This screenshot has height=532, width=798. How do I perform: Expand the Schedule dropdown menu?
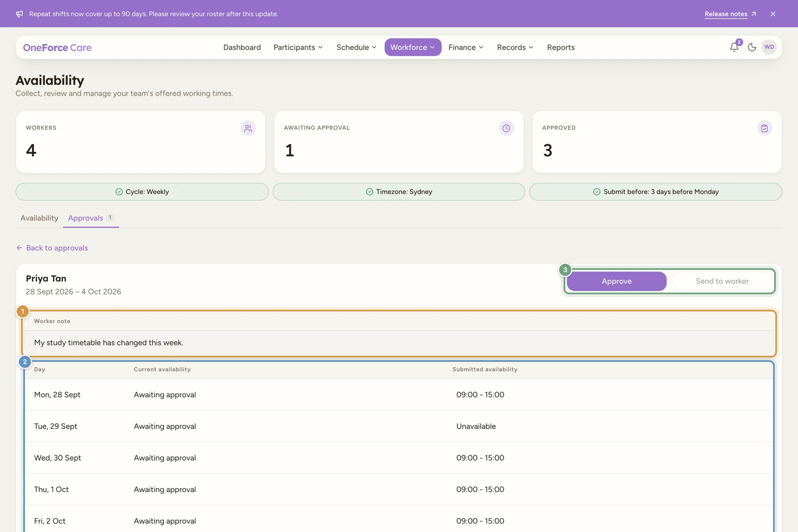tap(356, 47)
